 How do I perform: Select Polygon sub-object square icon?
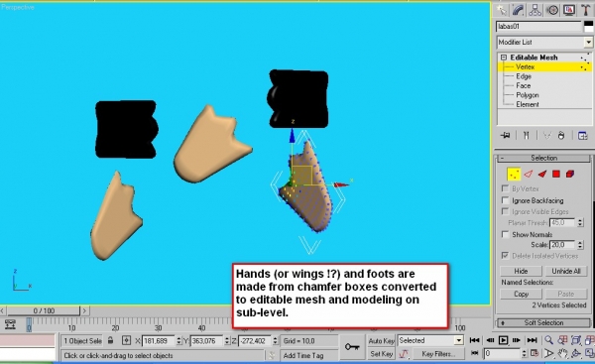click(x=556, y=175)
